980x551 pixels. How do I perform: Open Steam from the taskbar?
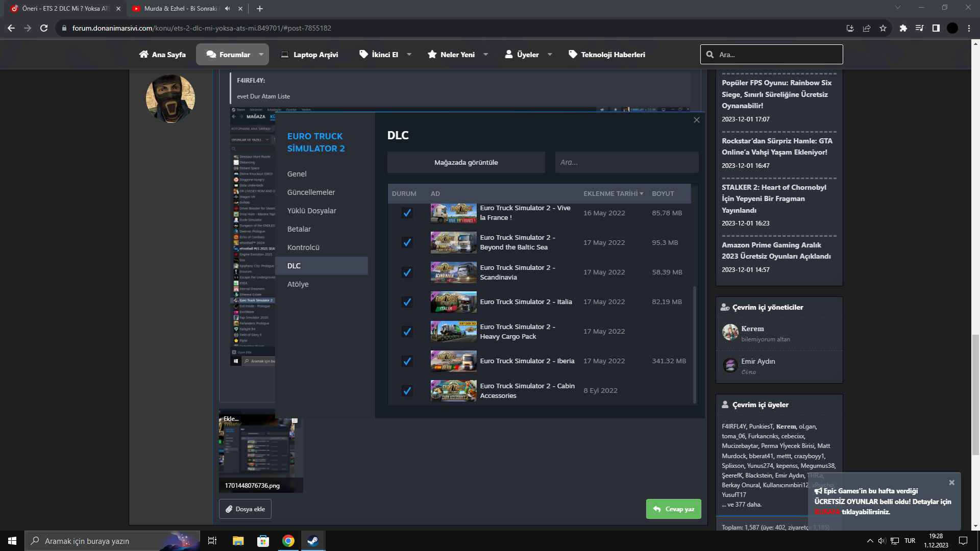[x=313, y=541]
